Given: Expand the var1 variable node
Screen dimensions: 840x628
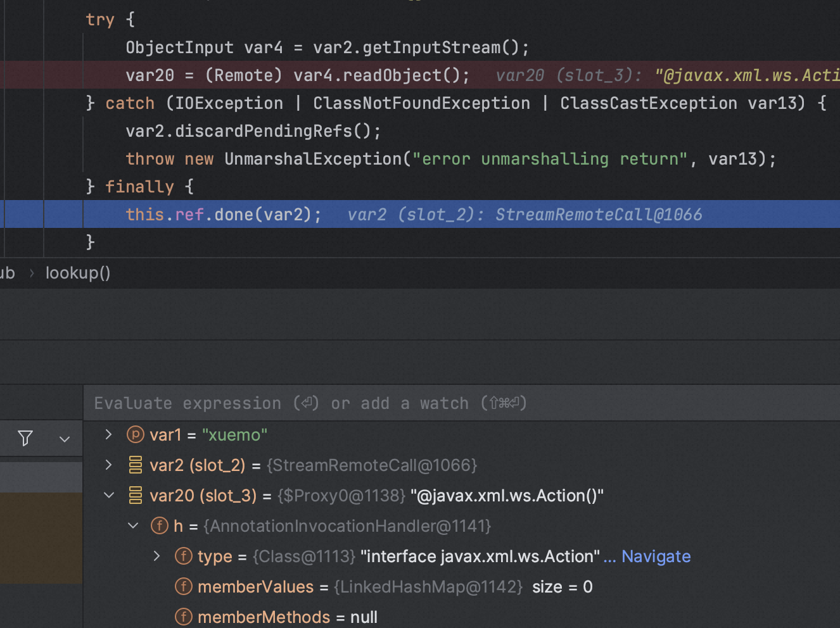Looking at the screenshot, I should click(x=108, y=434).
